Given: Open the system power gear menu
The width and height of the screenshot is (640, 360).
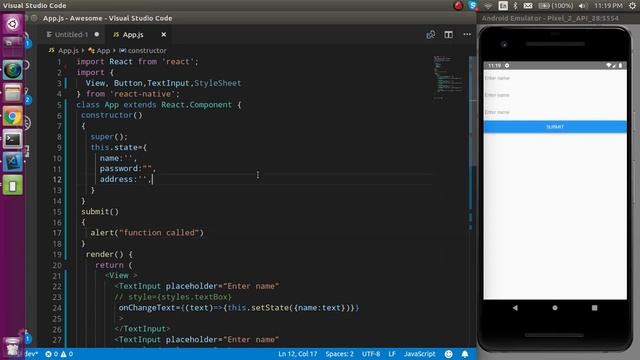Looking at the screenshot, I should pyautogui.click(x=633, y=6).
